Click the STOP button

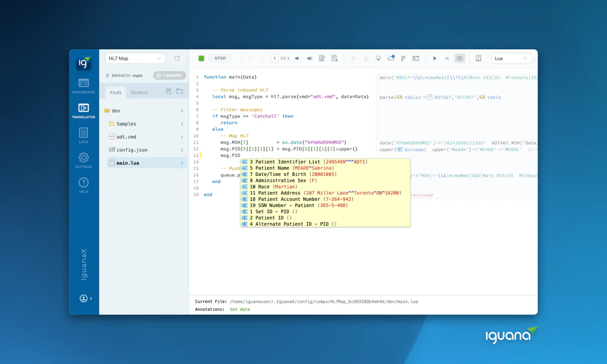tap(220, 58)
